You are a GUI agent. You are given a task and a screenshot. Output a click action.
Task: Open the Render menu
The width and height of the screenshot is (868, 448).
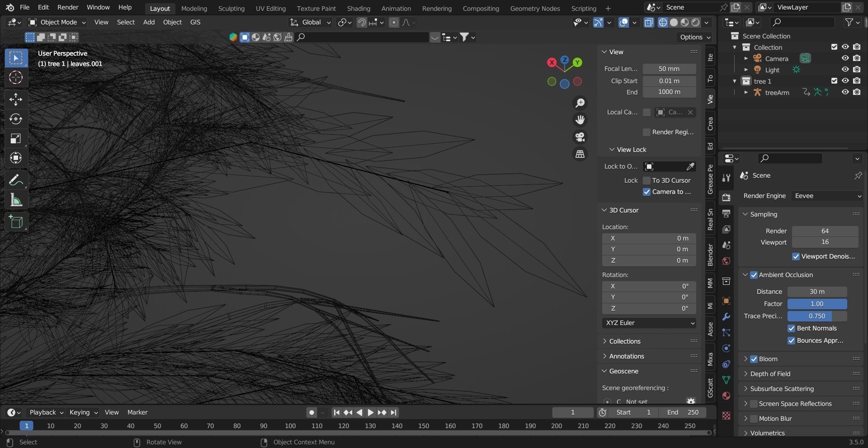click(68, 7)
